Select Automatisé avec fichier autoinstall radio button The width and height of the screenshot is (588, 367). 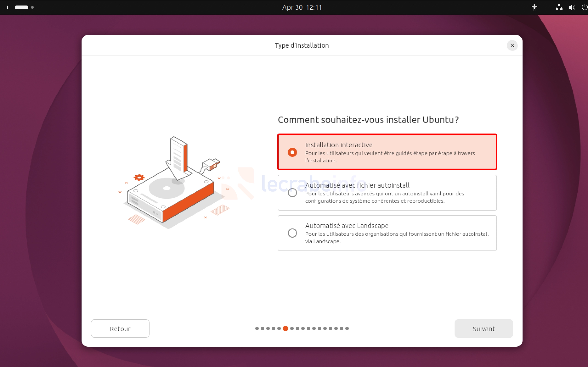[292, 193]
